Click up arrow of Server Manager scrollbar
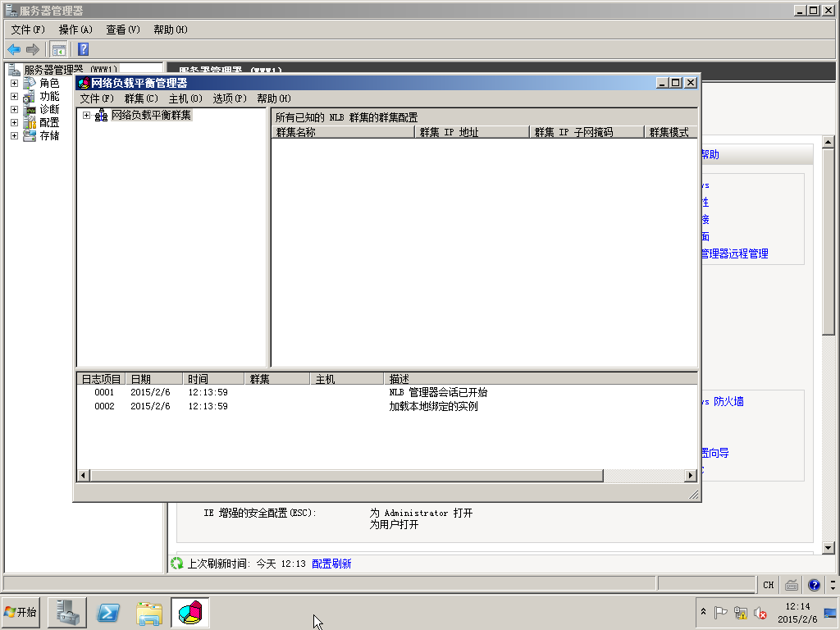 (x=829, y=142)
